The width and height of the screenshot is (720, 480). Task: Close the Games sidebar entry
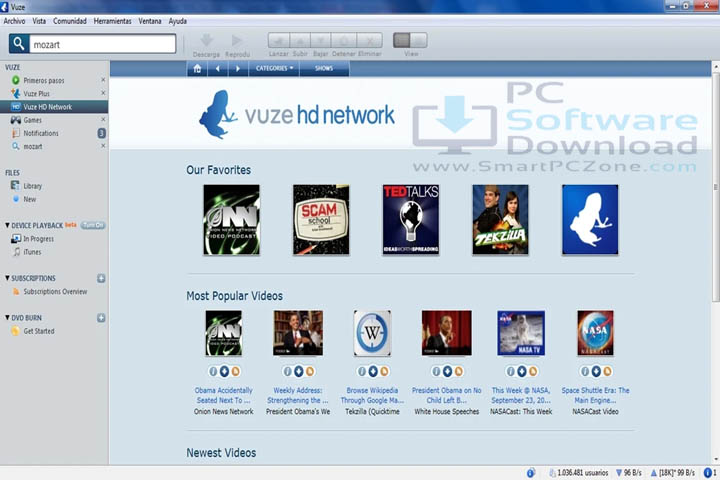click(103, 119)
